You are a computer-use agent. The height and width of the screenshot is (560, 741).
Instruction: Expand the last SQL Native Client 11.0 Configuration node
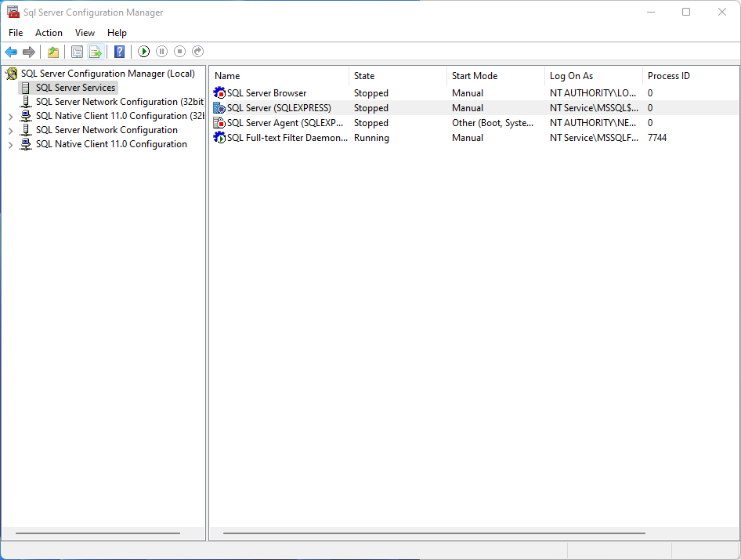tap(10, 145)
